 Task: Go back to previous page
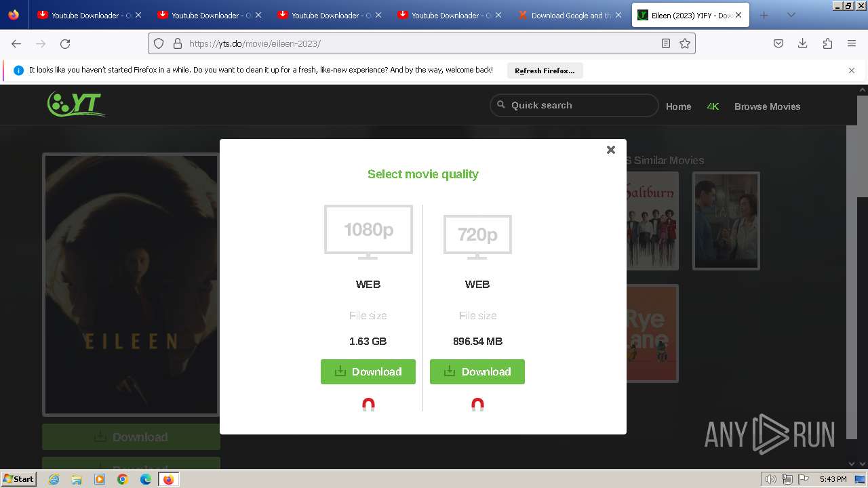[16, 43]
